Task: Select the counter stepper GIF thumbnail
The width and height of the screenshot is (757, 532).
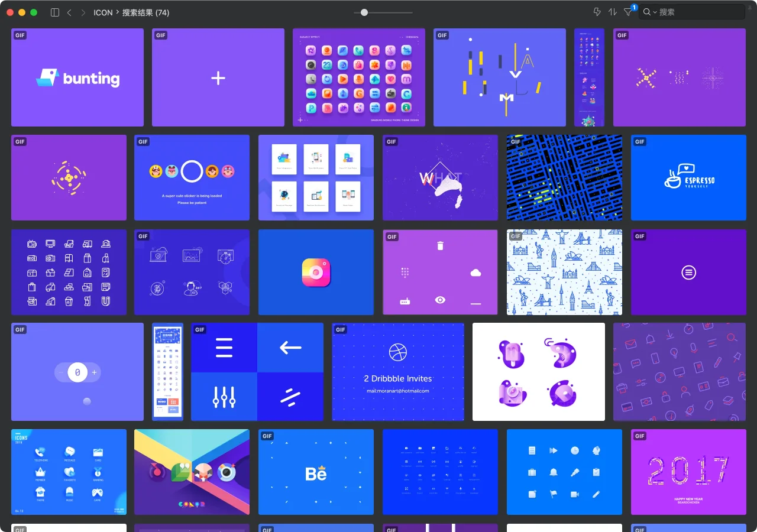Action: coord(77,372)
